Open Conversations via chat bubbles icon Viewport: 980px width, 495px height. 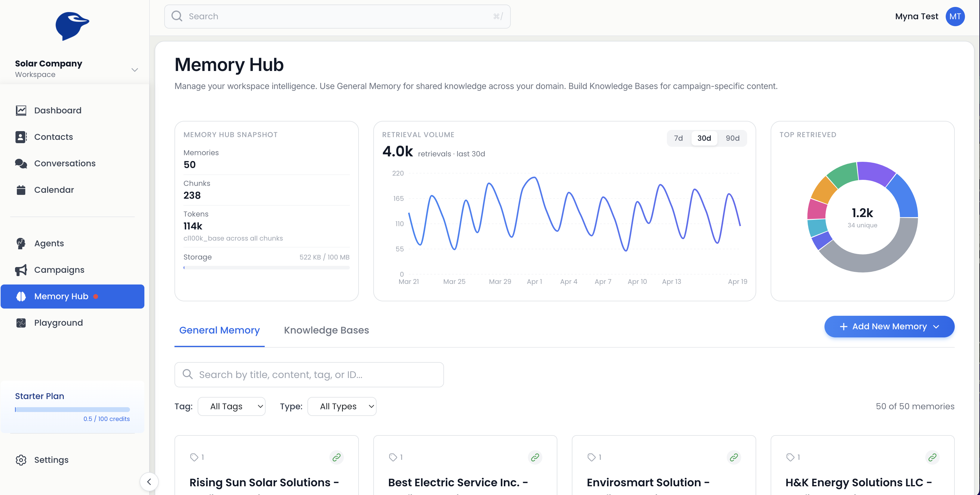tap(21, 163)
